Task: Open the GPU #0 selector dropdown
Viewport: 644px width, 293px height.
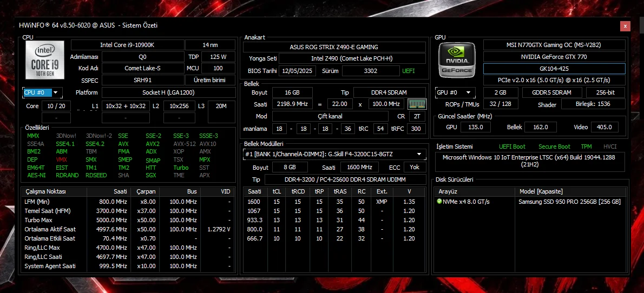Action: (x=456, y=93)
